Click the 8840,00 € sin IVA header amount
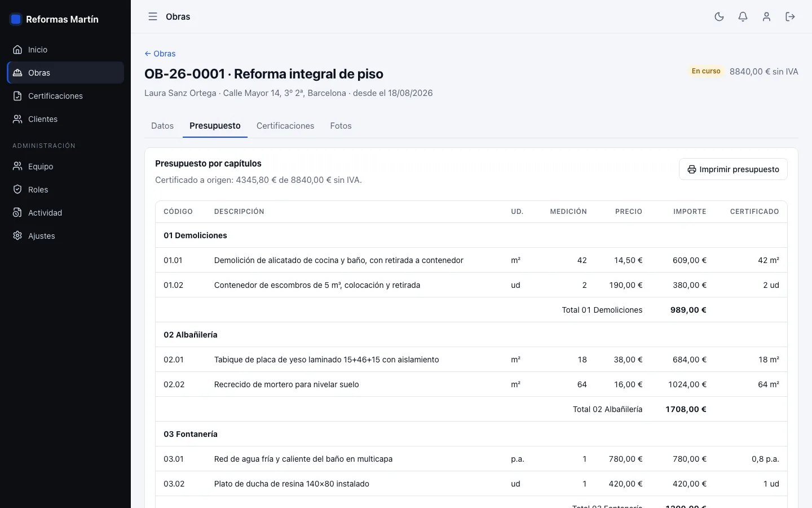812x508 pixels. pyautogui.click(x=764, y=72)
